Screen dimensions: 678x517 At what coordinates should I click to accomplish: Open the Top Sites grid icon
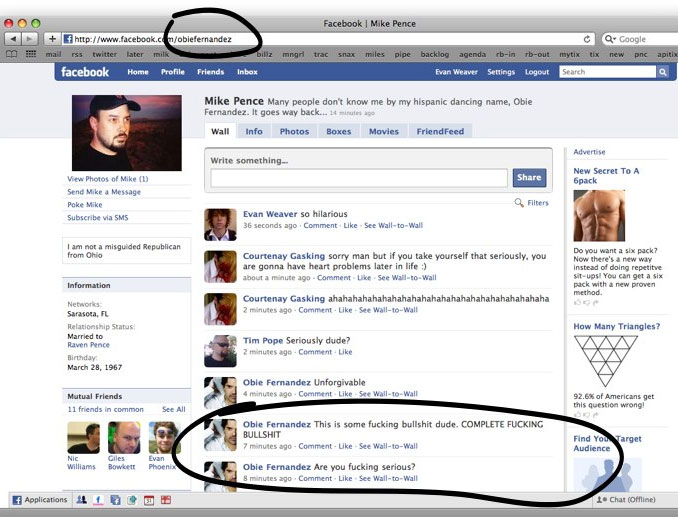[x=31, y=54]
